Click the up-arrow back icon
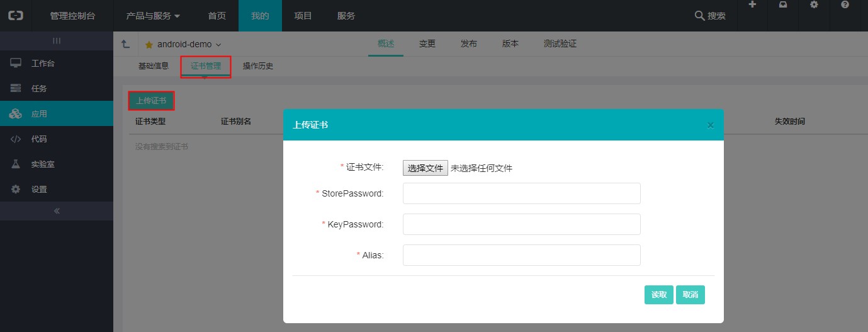This screenshot has width=868, height=332. click(x=125, y=44)
